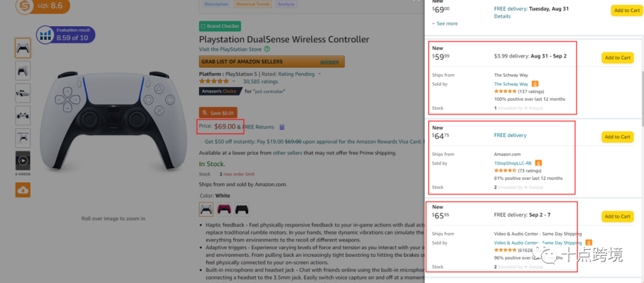Click the green Brand Checker button
Image resolution: width=644 pixels, height=283 pixels.
pos(219,26)
